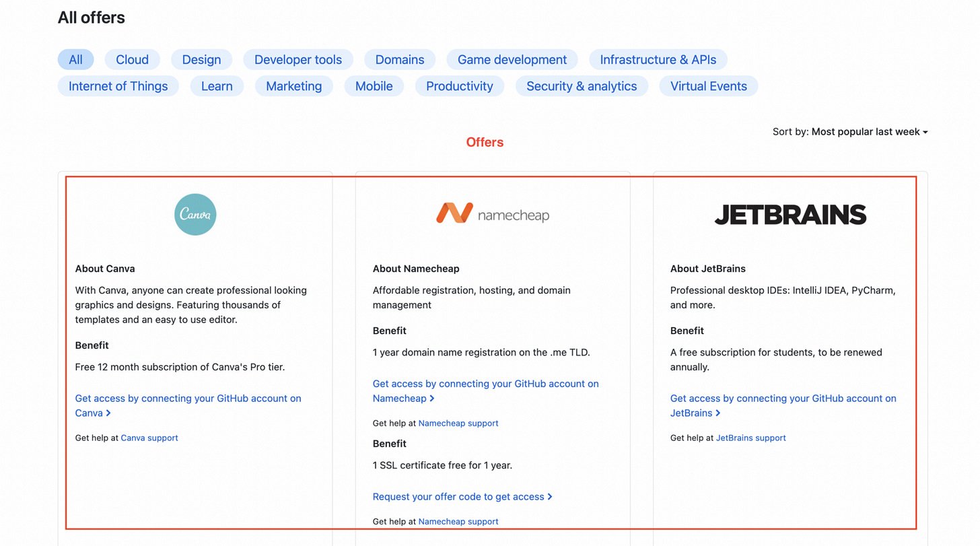Open the Sort by dropdown
980x546 pixels.
(x=850, y=132)
